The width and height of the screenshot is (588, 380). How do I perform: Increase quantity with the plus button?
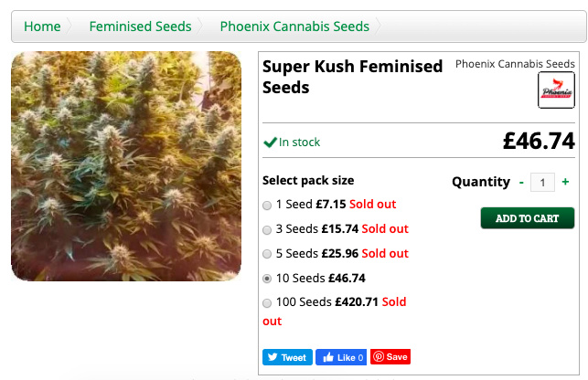pos(565,183)
